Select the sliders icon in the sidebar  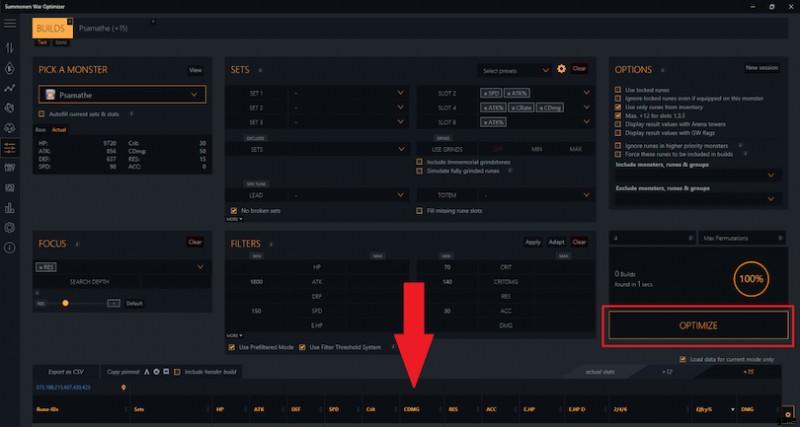click(x=10, y=147)
